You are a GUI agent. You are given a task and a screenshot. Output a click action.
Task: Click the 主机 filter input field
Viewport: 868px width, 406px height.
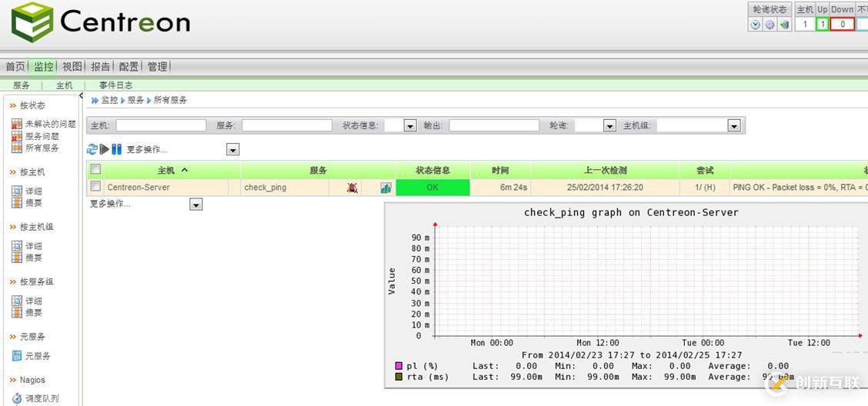tap(161, 125)
